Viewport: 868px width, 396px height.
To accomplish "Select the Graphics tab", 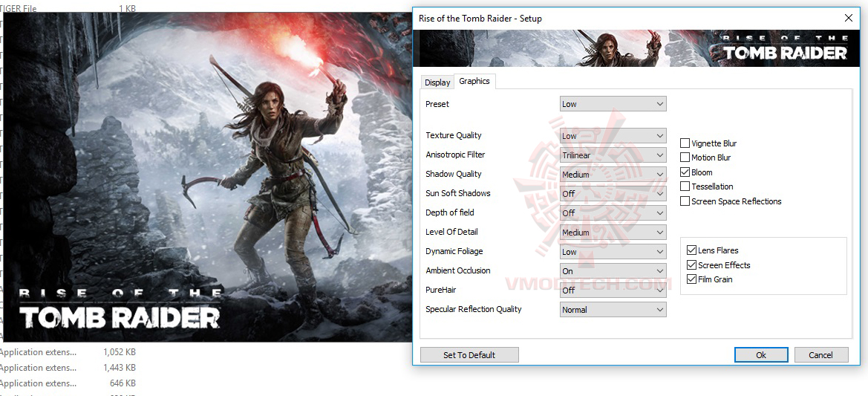I will (474, 81).
